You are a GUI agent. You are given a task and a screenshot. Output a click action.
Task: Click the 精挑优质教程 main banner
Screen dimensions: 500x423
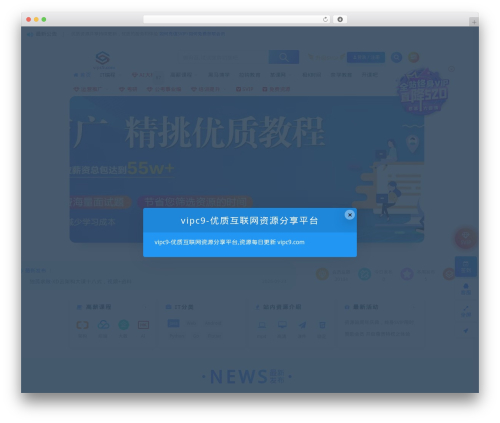coord(247,169)
